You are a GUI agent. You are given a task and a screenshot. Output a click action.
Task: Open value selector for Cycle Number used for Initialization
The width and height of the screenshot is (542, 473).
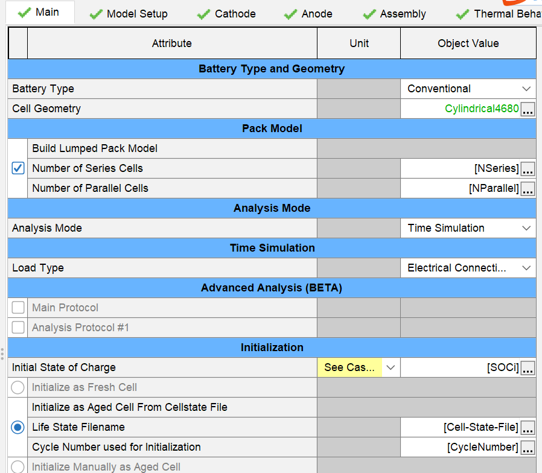click(528, 448)
